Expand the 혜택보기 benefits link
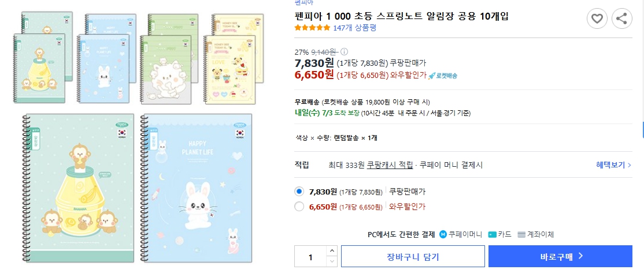The image size is (644, 277). point(613,165)
